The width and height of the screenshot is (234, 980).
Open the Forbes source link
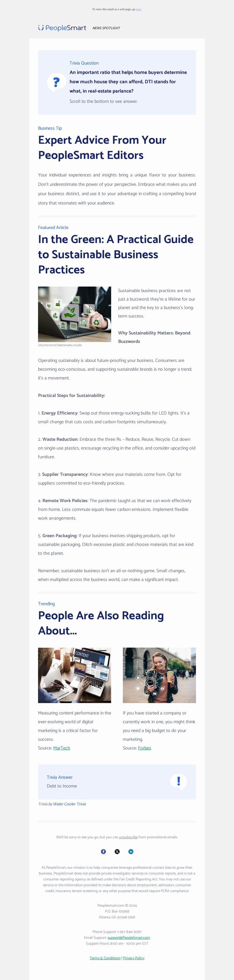click(x=144, y=748)
